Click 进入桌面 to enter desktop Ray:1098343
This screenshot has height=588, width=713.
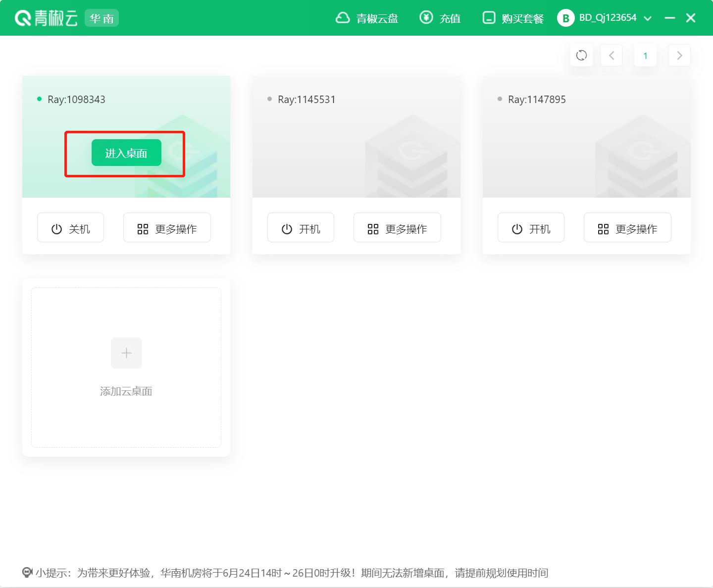tap(126, 153)
